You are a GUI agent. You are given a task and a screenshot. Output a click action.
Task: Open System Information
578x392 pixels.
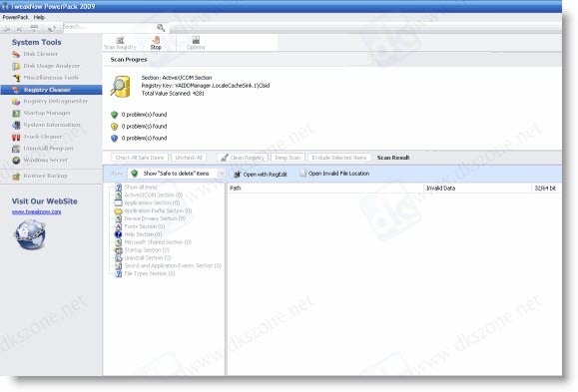pos(46,125)
